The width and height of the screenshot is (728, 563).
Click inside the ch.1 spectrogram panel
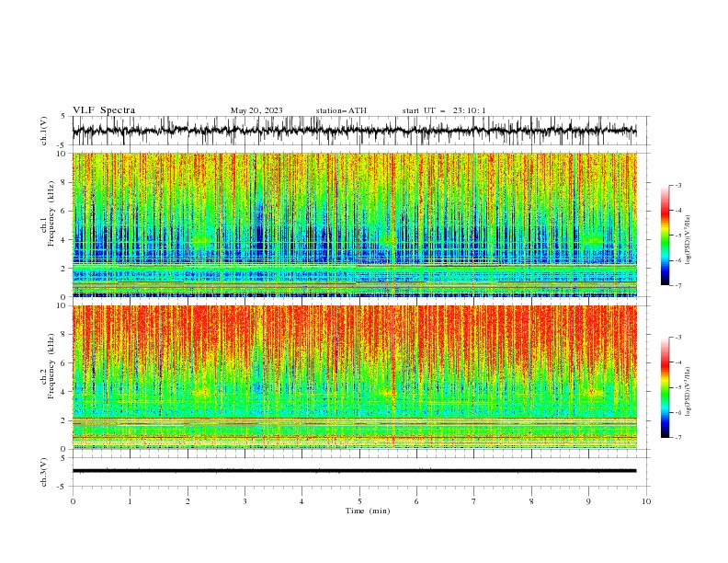(x=354, y=224)
